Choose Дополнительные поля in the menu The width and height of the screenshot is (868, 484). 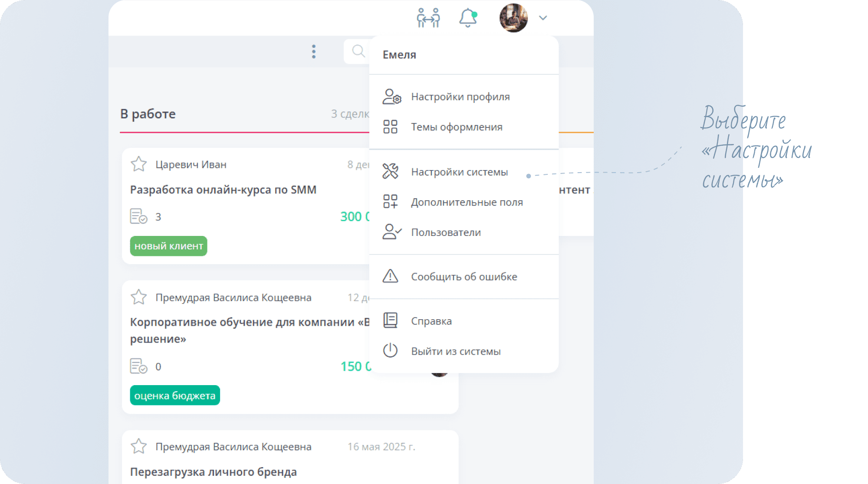point(467,202)
